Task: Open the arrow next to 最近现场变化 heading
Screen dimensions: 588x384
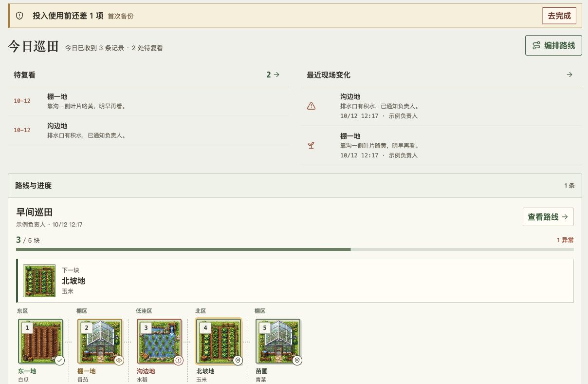Action: [x=570, y=75]
